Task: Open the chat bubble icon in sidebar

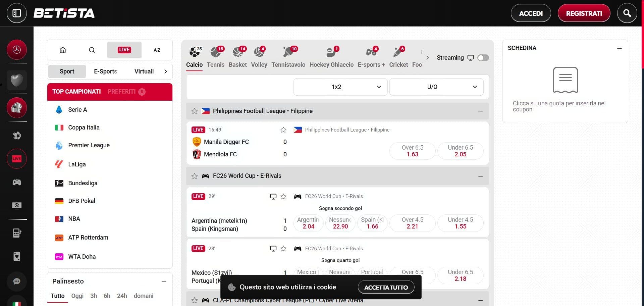Action: tap(16, 282)
